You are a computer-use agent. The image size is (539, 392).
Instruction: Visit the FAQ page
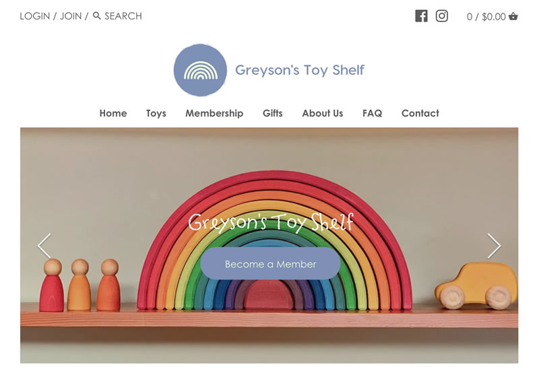tap(373, 113)
